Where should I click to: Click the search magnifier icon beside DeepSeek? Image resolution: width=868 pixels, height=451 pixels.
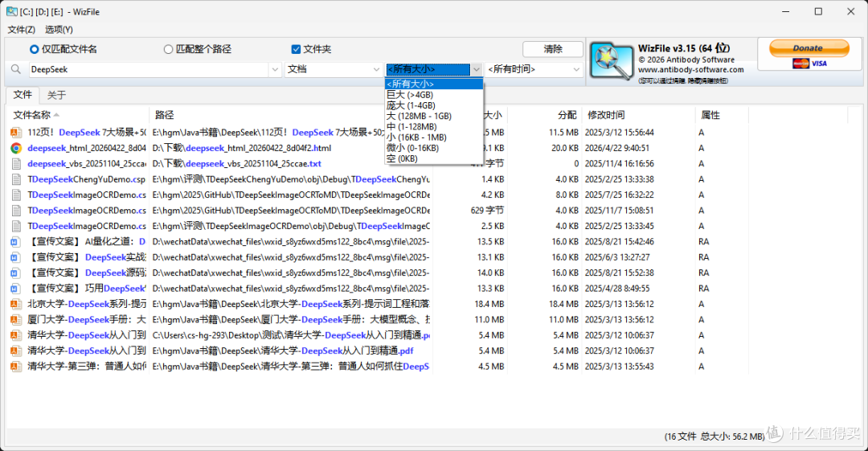(x=16, y=69)
